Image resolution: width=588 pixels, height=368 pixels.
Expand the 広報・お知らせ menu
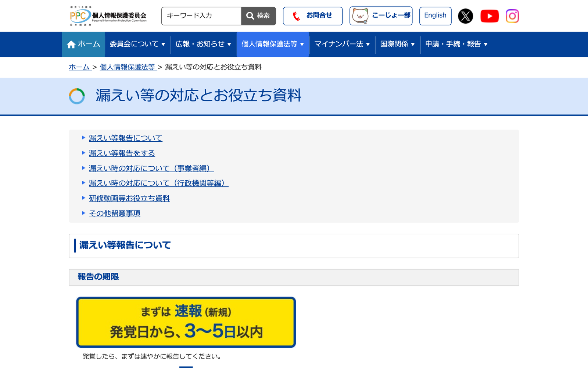click(x=203, y=44)
